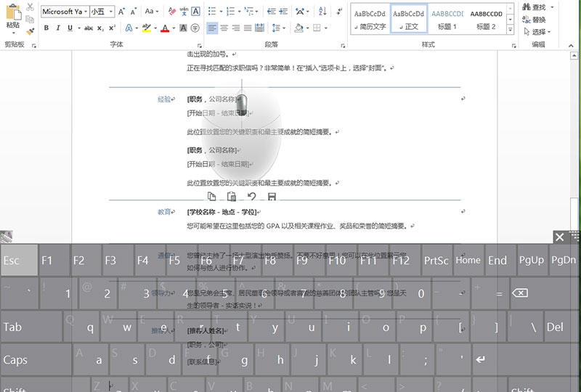Tap the Caps key on the on-screen keyboard
The width and height of the screenshot is (581, 392).
(x=36, y=360)
